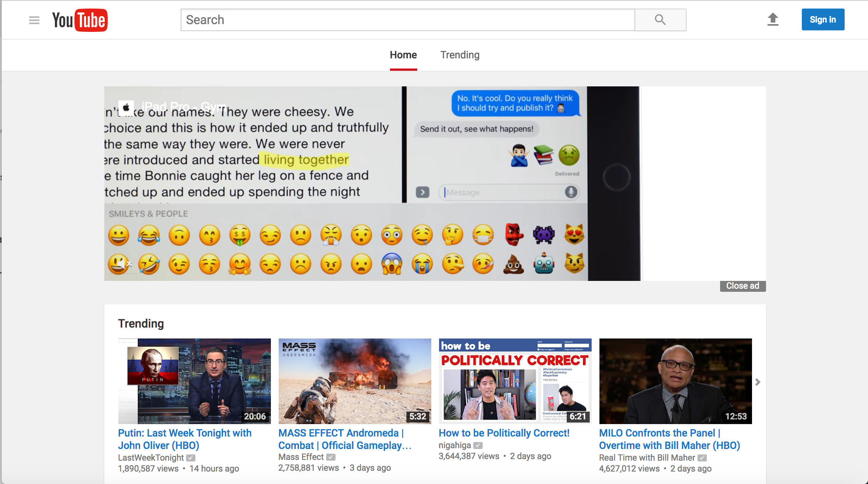The height and width of the screenshot is (484, 868).
Task: Click the loudly crying face emoji
Action: (422, 265)
